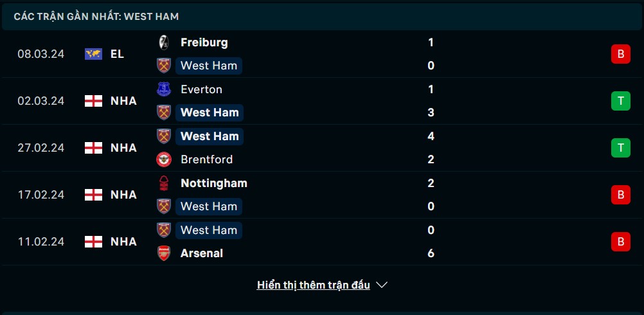Click red B badge for Nottingham match
The image size is (644, 315).
pyautogui.click(x=621, y=195)
